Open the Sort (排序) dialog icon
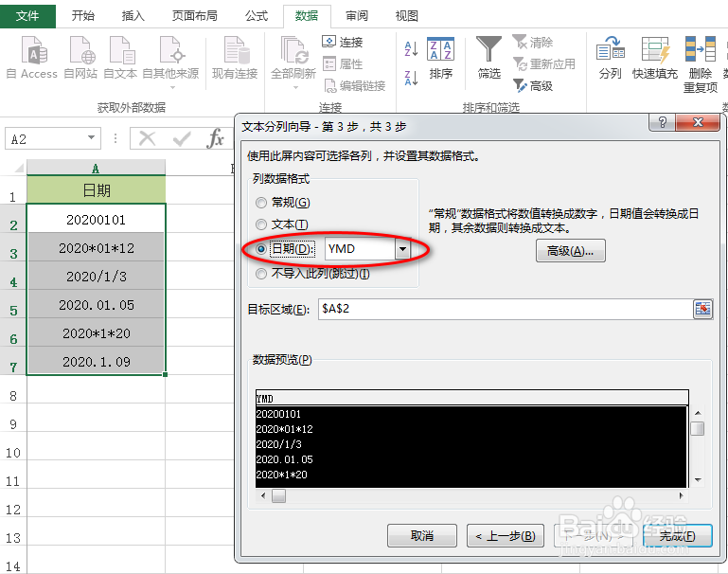 tap(440, 58)
